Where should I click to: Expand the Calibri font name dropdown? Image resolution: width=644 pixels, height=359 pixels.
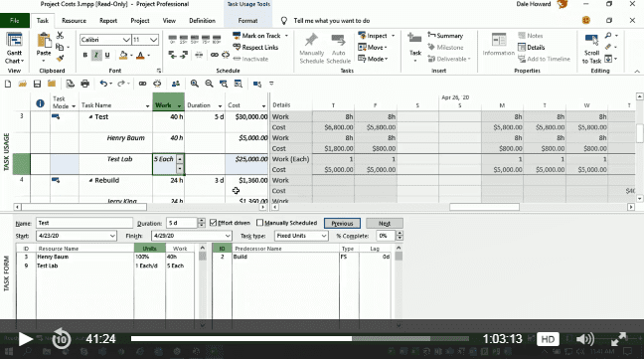tap(126, 40)
